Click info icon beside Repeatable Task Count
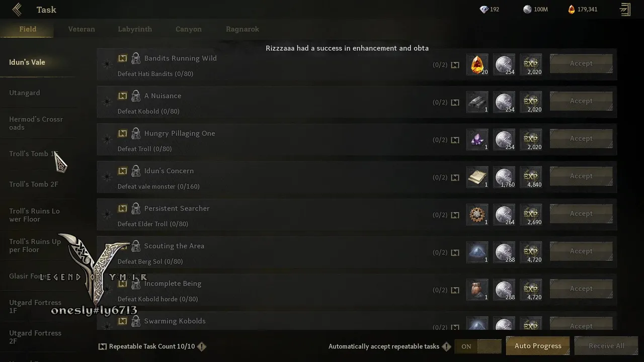644x362 pixels. (x=202, y=346)
